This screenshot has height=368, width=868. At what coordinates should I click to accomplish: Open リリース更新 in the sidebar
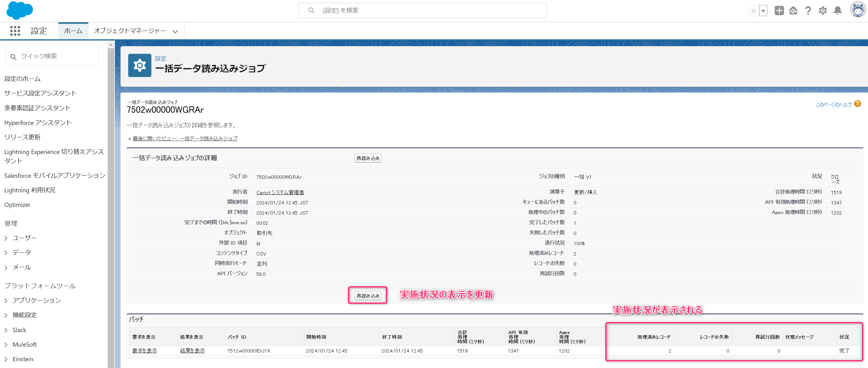click(22, 137)
